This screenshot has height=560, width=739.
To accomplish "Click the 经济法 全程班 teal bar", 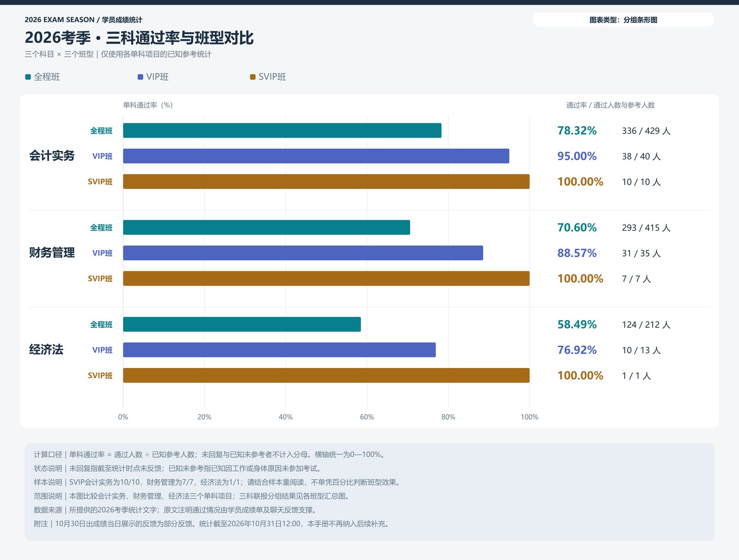I will click(x=242, y=325).
